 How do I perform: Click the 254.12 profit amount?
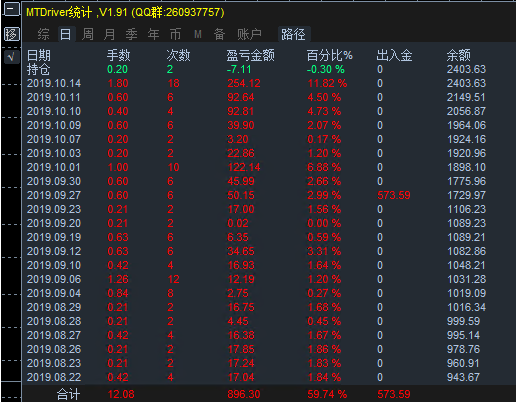click(x=244, y=83)
